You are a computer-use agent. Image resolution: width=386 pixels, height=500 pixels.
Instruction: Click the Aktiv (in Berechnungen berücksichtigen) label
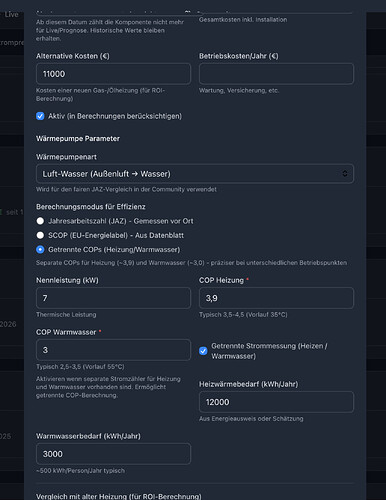pos(115,116)
